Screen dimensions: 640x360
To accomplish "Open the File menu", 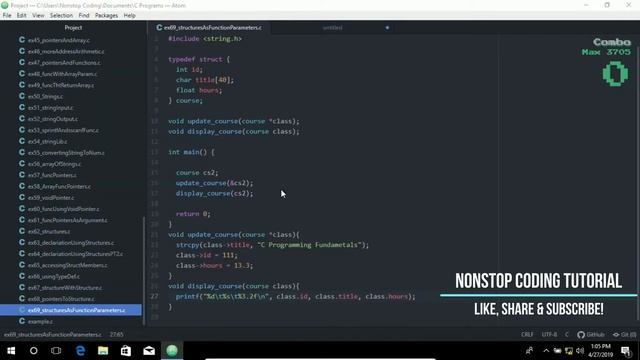I will (7, 16).
